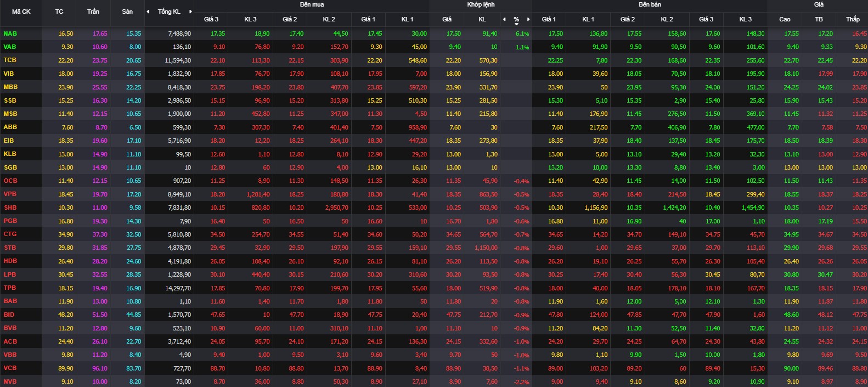Open the NAB stock symbol
This screenshot has height=387, width=868.
tap(10, 33)
